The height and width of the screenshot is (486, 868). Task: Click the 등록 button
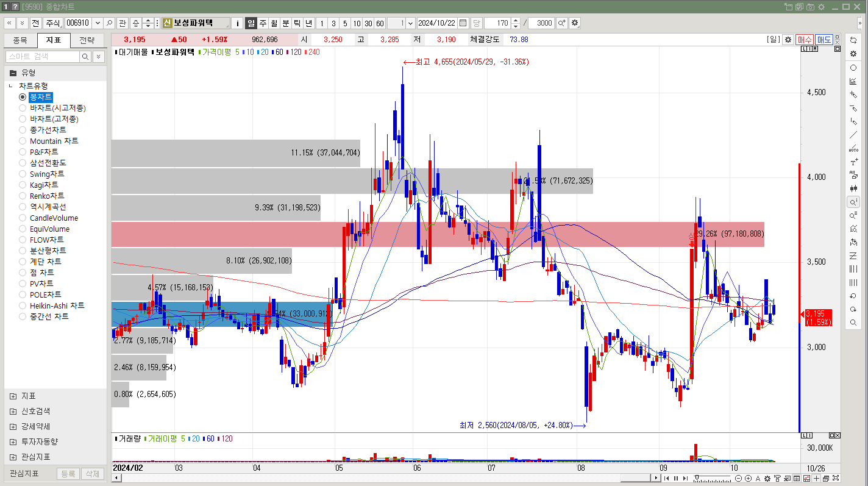68,474
